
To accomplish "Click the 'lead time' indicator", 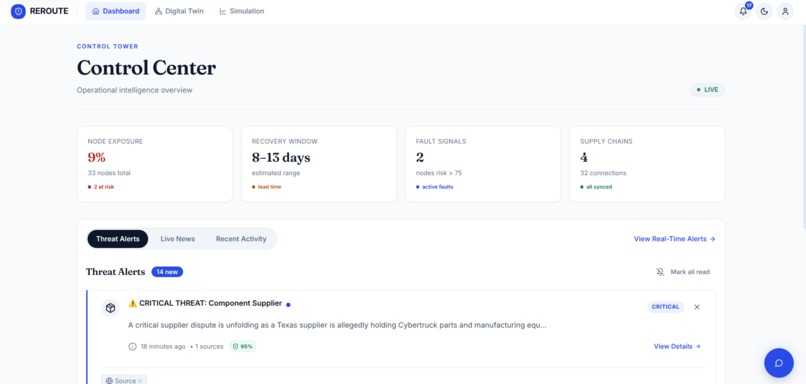I will tap(266, 187).
